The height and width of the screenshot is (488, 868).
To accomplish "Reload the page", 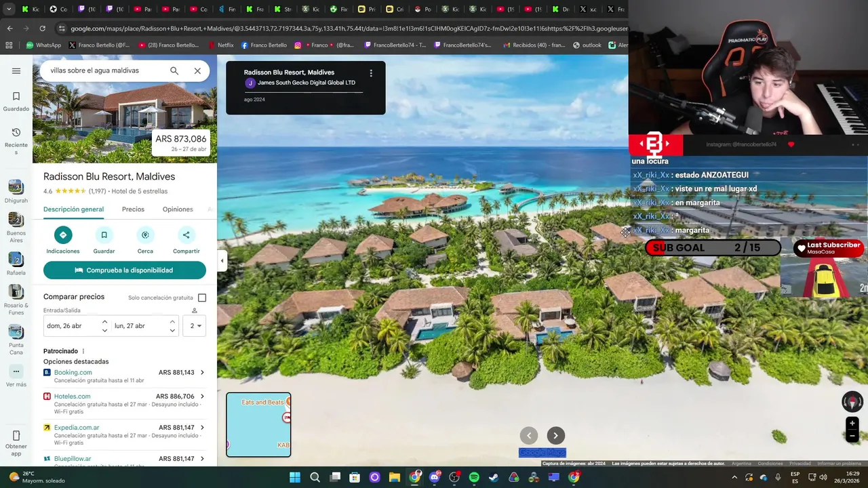I will (x=42, y=28).
